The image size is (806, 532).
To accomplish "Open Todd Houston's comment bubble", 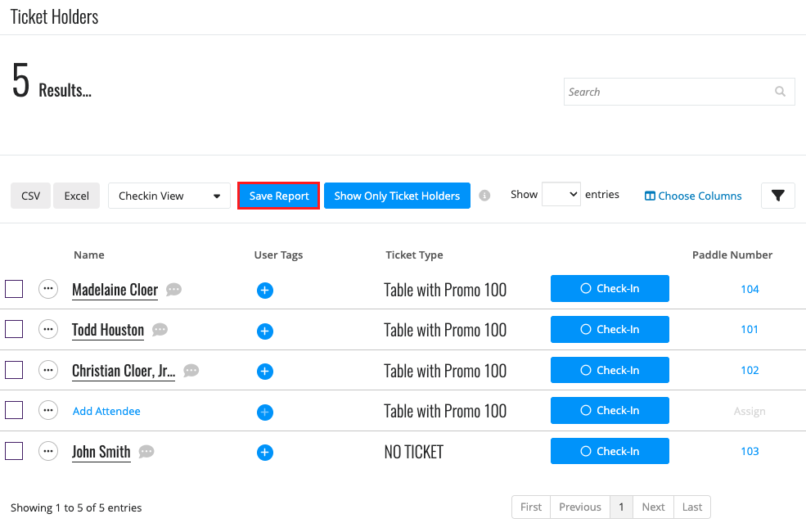I will tap(160, 330).
